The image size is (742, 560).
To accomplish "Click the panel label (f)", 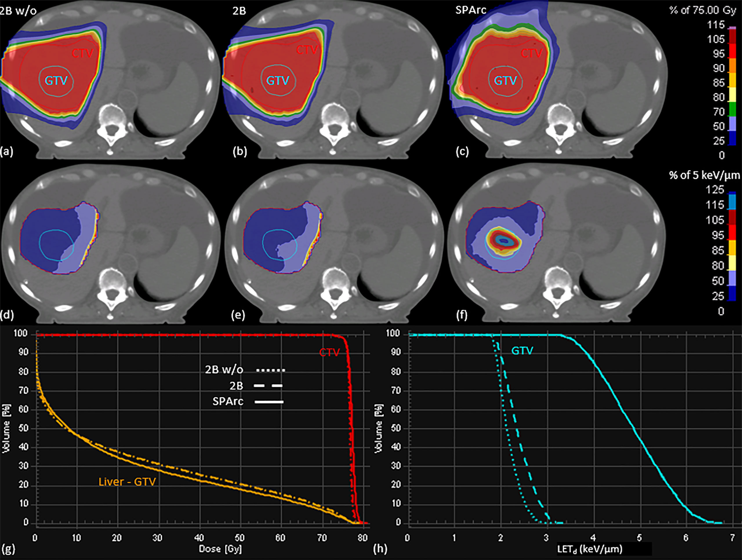I will coord(462,315).
